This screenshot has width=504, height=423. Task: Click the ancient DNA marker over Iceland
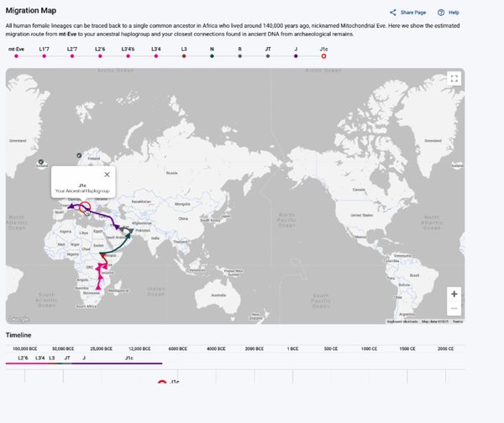[41, 161]
